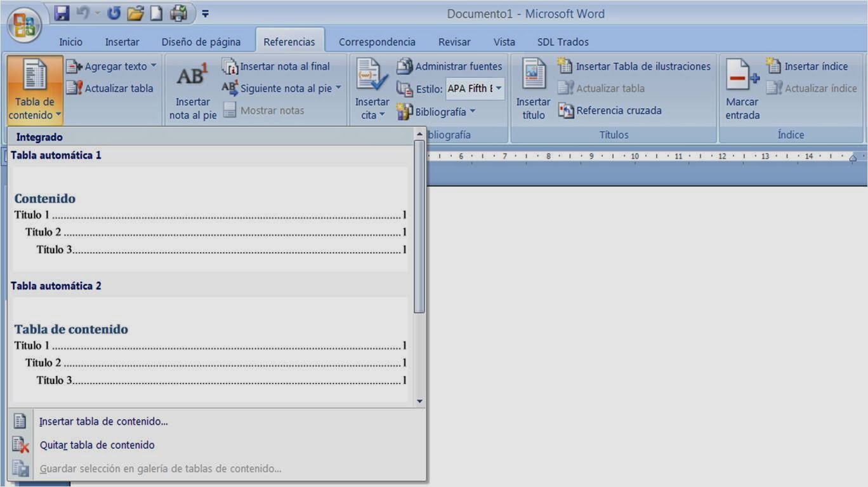Click the Insertar tabla de contenido menu icon
Image resolution: width=868 pixels, height=487 pixels.
click(20, 421)
